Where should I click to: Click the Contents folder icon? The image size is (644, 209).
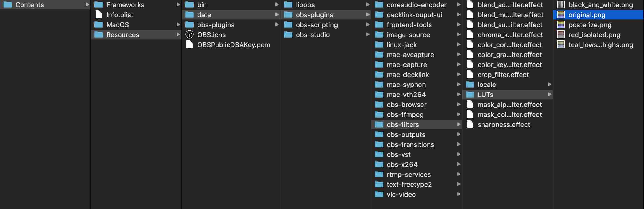tap(7, 5)
